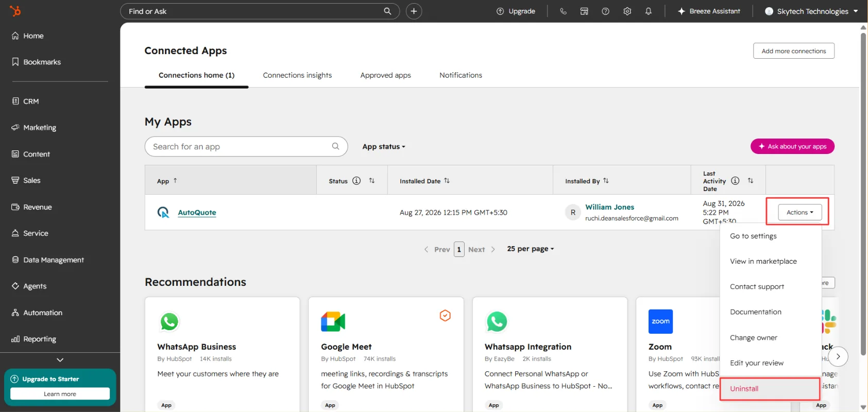Open the CRM sidebar section
Image resolution: width=868 pixels, height=412 pixels.
(25, 101)
